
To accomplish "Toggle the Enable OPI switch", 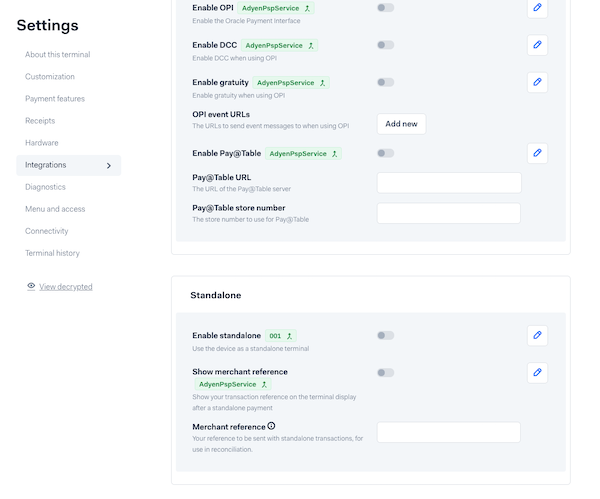I will click(385, 8).
